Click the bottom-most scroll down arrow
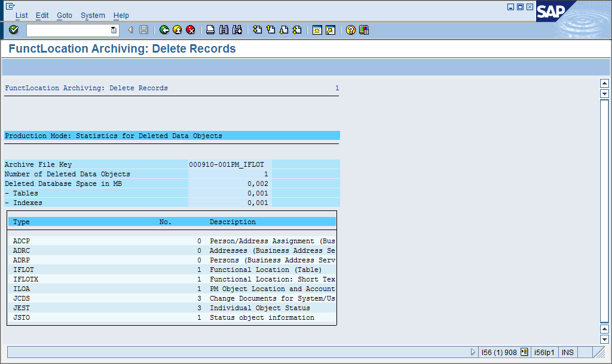612x364 pixels. point(604,339)
